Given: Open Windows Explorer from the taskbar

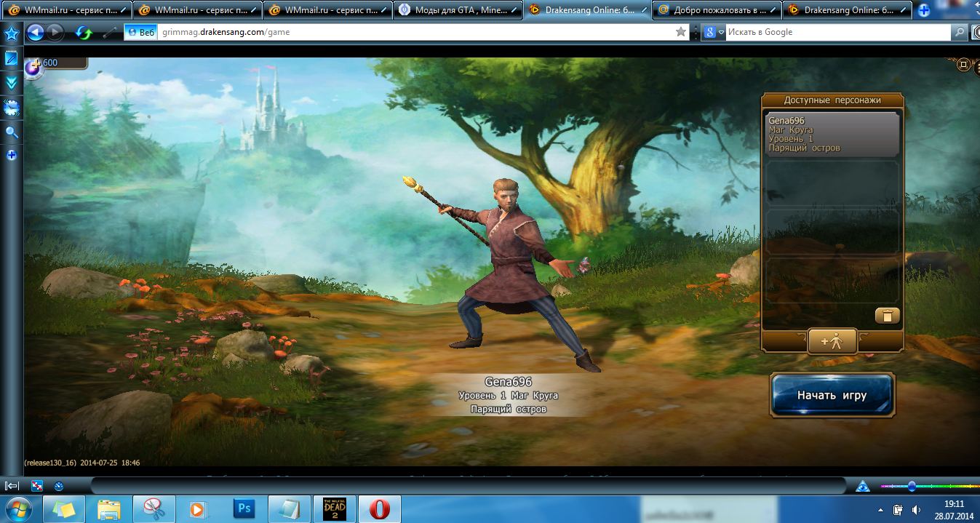Looking at the screenshot, I should click(x=109, y=509).
